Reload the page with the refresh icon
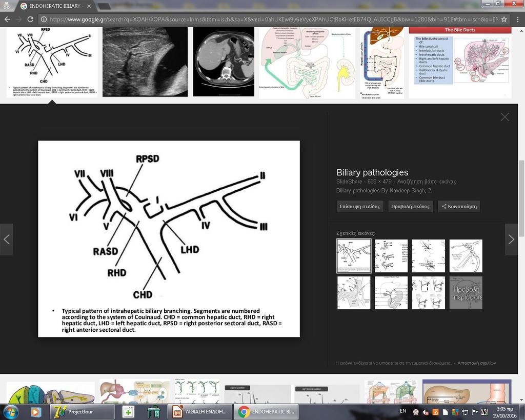The image size is (525, 420). [x=30, y=19]
